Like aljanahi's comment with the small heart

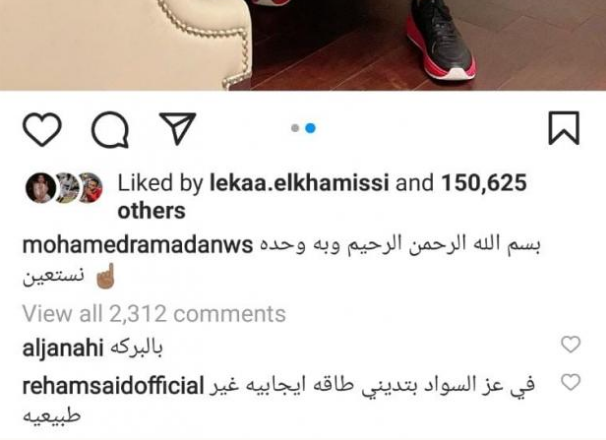(571, 344)
